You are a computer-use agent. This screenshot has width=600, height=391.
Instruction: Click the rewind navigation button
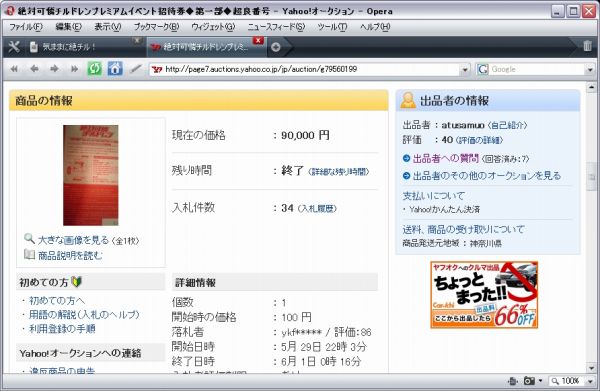point(14,69)
